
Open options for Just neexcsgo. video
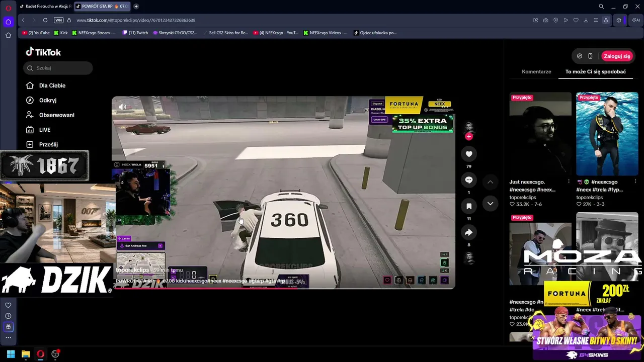569,182
